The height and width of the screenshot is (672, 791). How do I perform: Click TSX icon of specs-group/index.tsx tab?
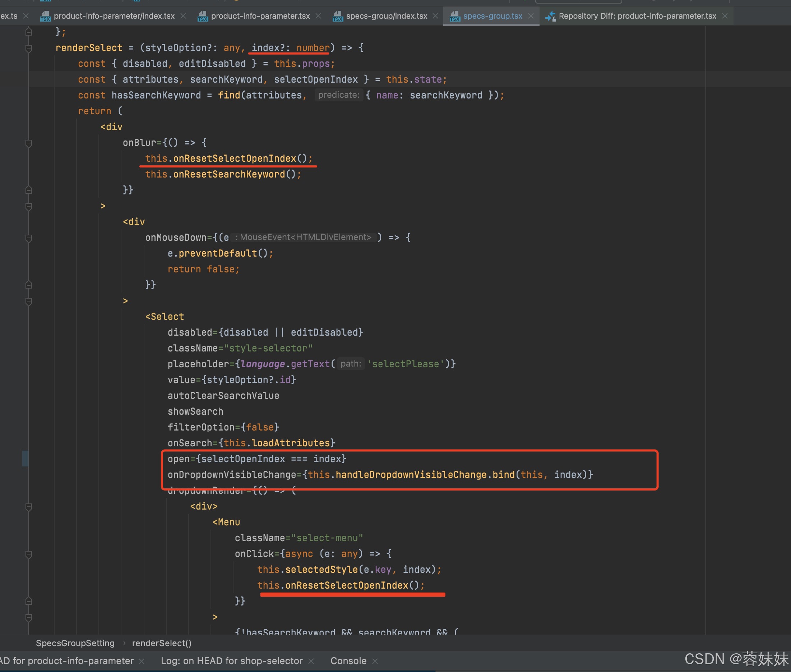coord(337,17)
